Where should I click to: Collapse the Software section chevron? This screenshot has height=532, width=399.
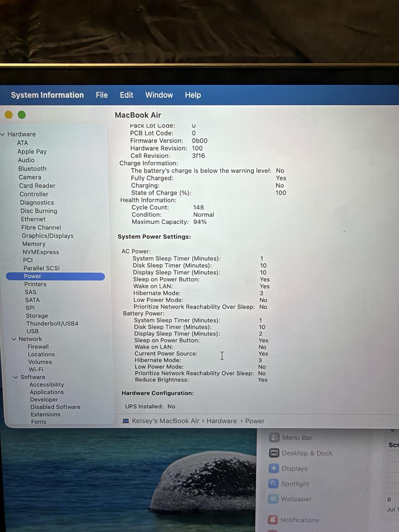pos(16,377)
